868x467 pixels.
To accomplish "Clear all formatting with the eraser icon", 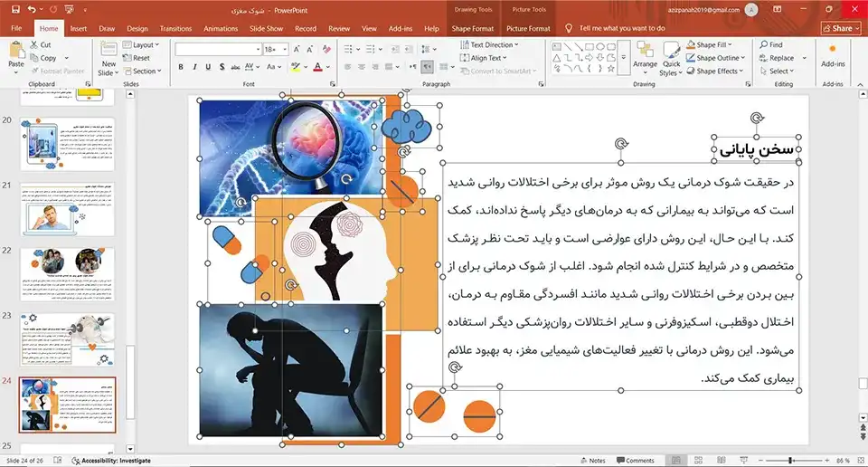I will pos(326,49).
